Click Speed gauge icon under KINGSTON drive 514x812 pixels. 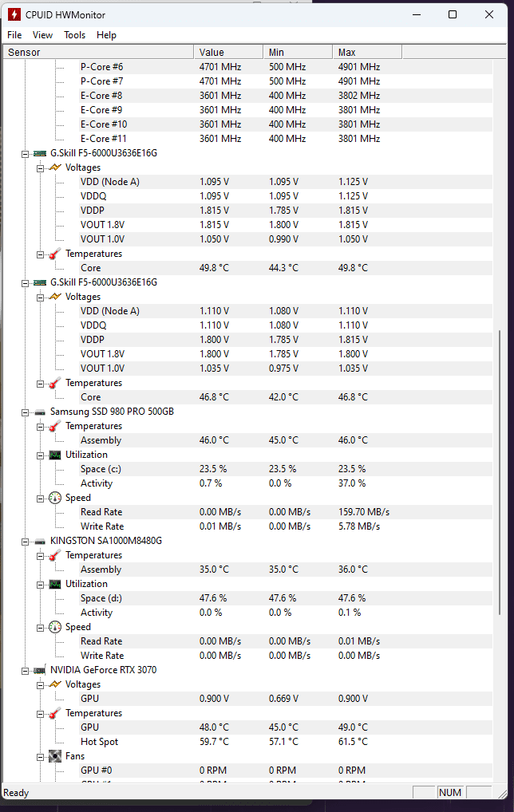click(x=55, y=627)
